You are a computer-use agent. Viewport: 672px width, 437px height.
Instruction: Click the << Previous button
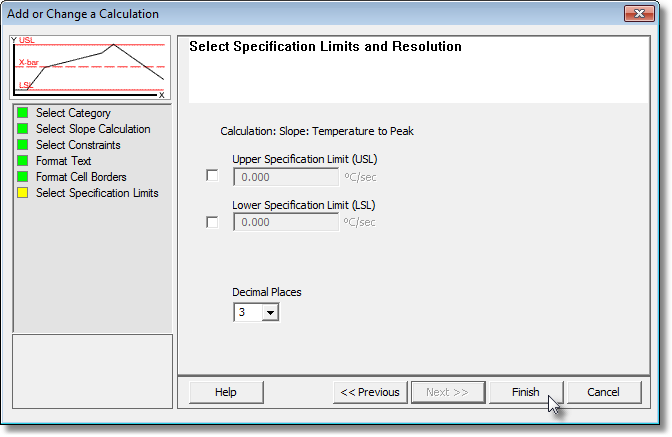[370, 392]
